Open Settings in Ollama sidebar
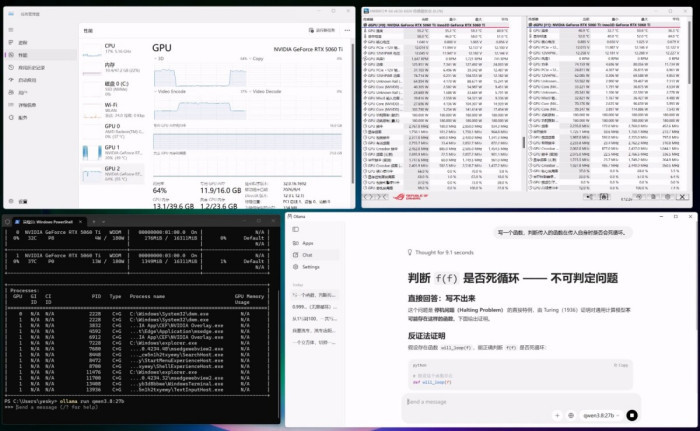The image size is (700, 431). (315, 267)
